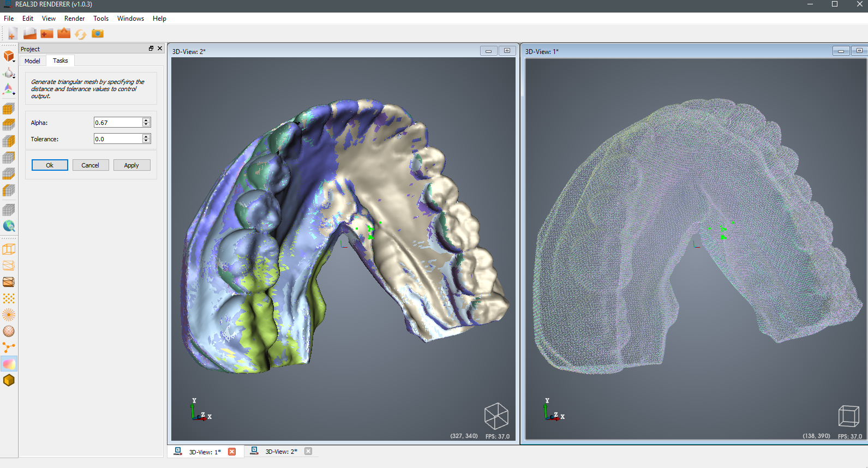
Task: Decrease Tolerance with the down spinner arrow
Action: point(146,141)
